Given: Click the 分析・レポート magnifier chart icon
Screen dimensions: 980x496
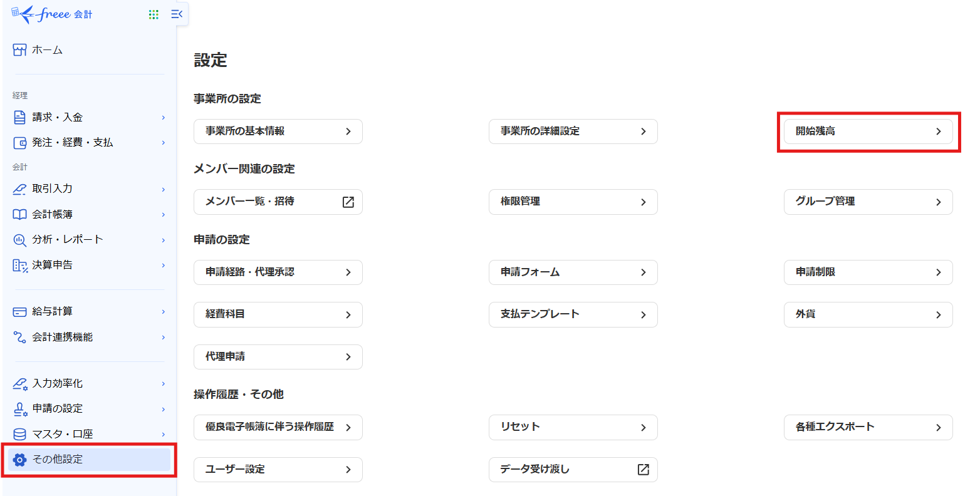Looking at the screenshot, I should (20, 240).
